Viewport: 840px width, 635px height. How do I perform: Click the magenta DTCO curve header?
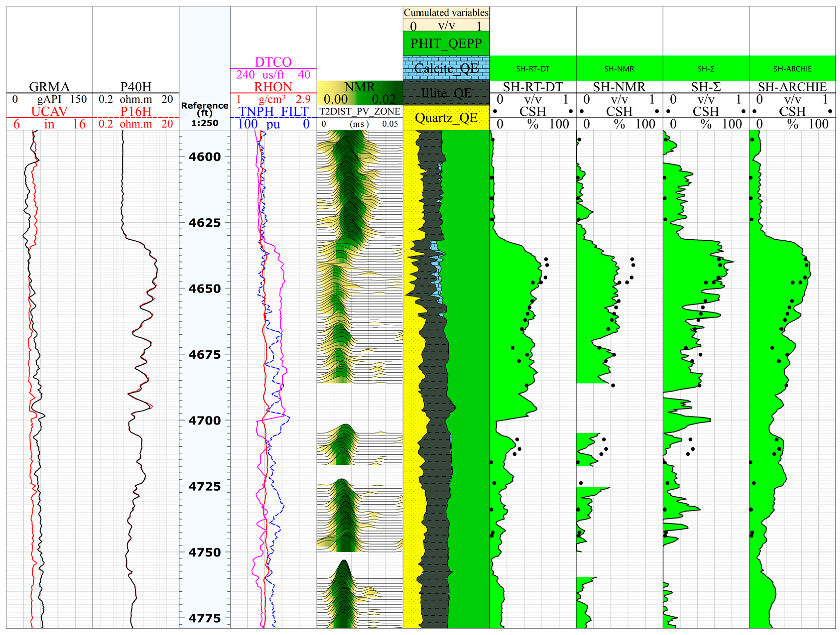pyautogui.click(x=273, y=62)
